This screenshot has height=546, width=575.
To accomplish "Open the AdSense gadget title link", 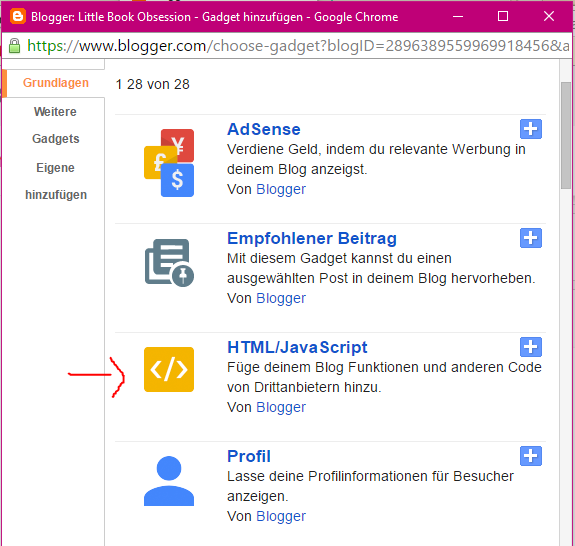I will tap(264, 129).
